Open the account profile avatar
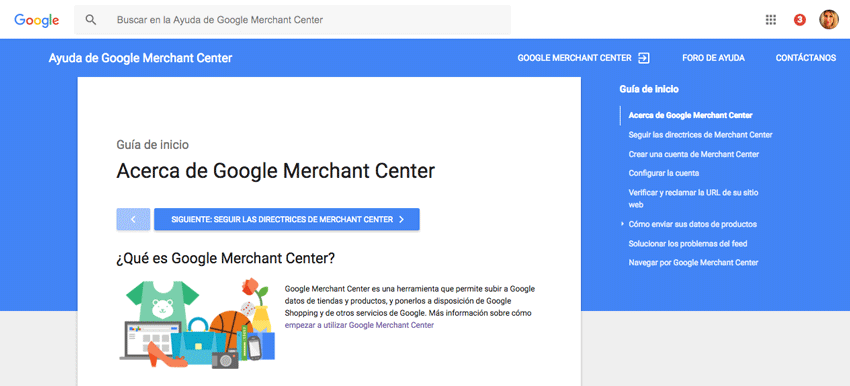 tap(828, 20)
